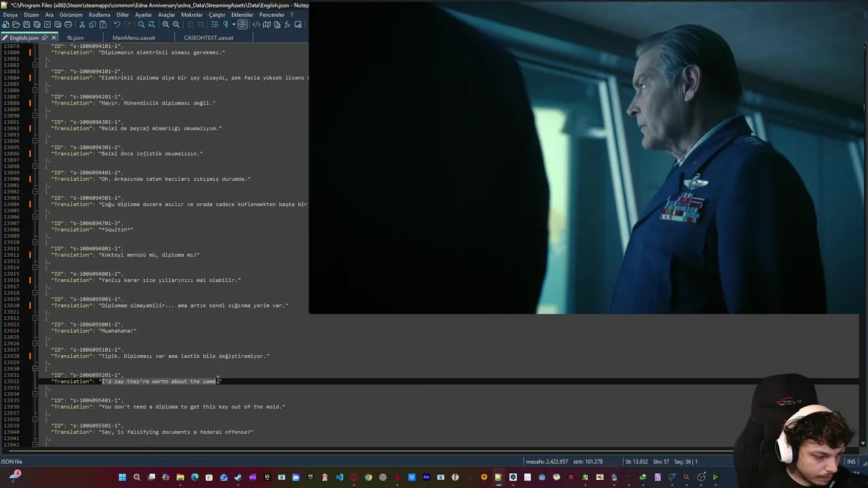
Task: Click the Paste clipboard icon
Action: pos(103,24)
